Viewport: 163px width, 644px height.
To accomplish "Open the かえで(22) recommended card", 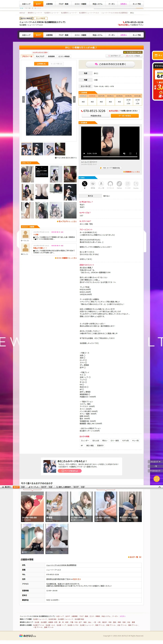I will click(32, 507).
